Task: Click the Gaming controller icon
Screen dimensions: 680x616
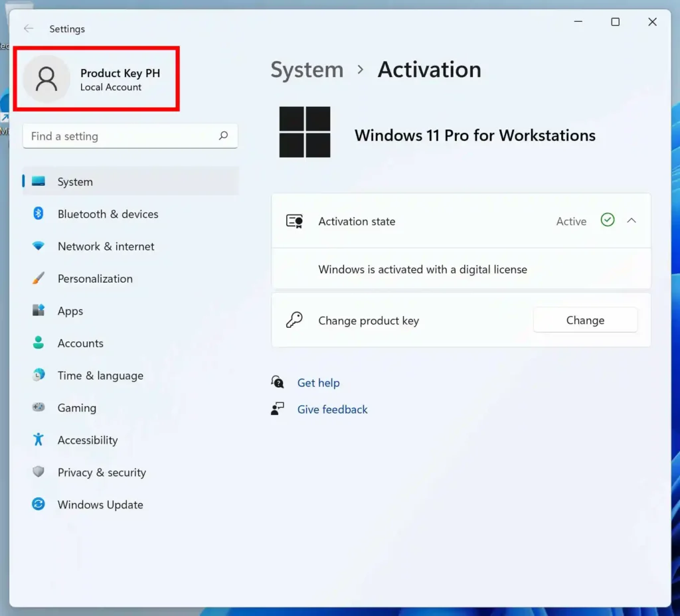Action: [38, 407]
